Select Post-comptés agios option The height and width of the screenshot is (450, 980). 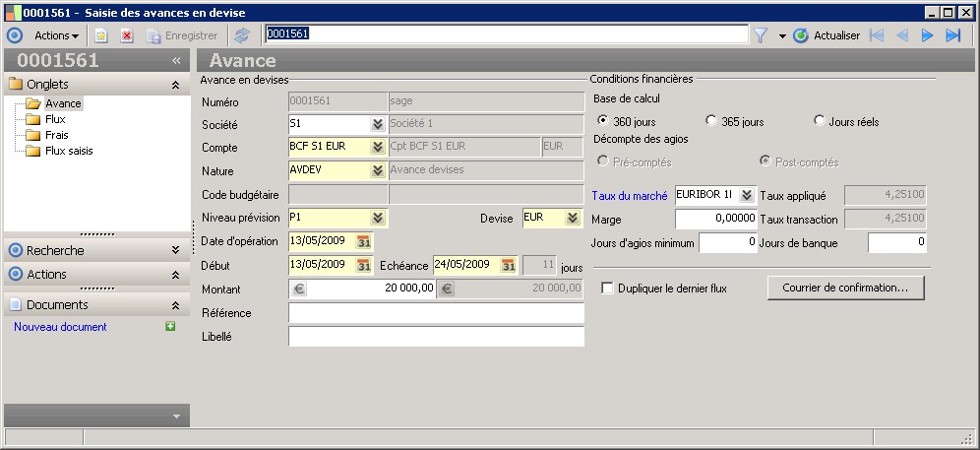coord(765,161)
